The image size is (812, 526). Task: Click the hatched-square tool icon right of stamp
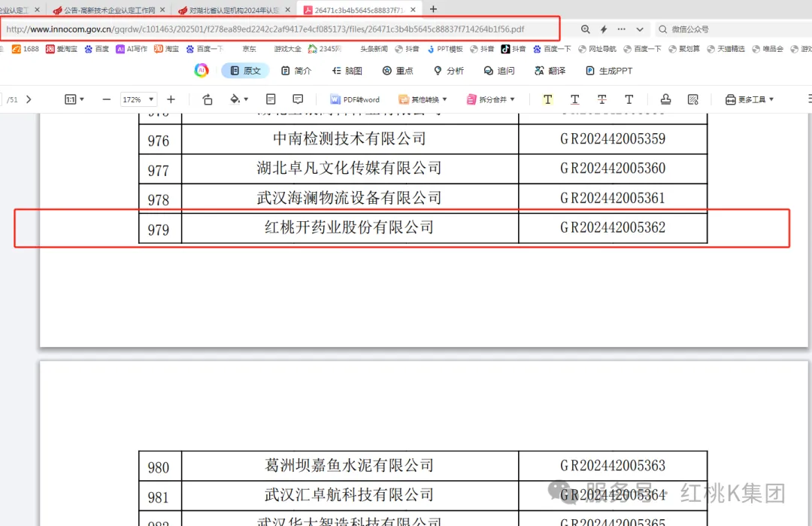click(x=693, y=99)
